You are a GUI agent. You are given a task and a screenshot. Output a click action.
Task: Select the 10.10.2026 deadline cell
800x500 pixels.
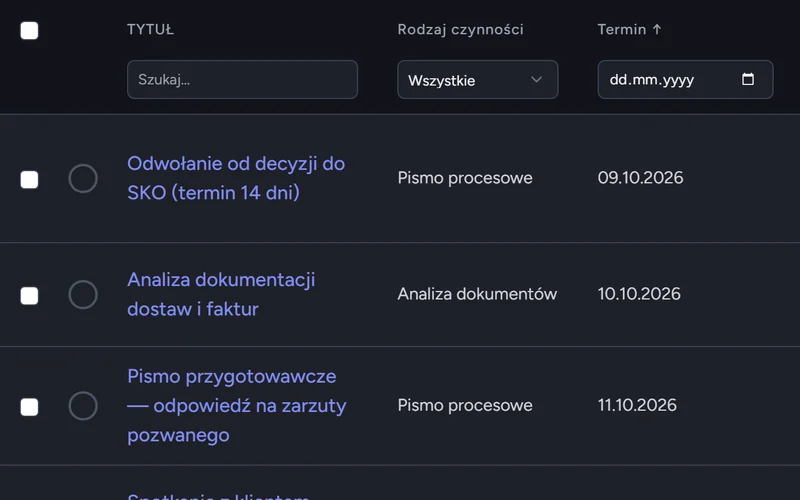[x=639, y=294]
